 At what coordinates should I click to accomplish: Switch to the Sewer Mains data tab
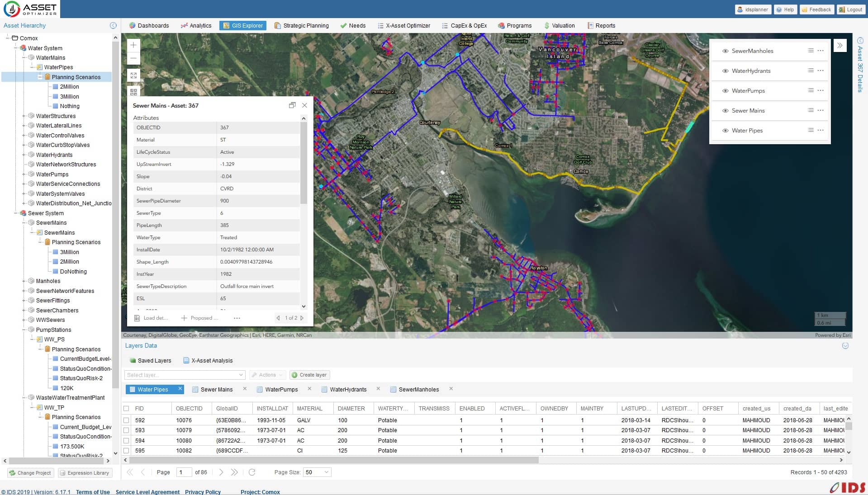click(216, 389)
